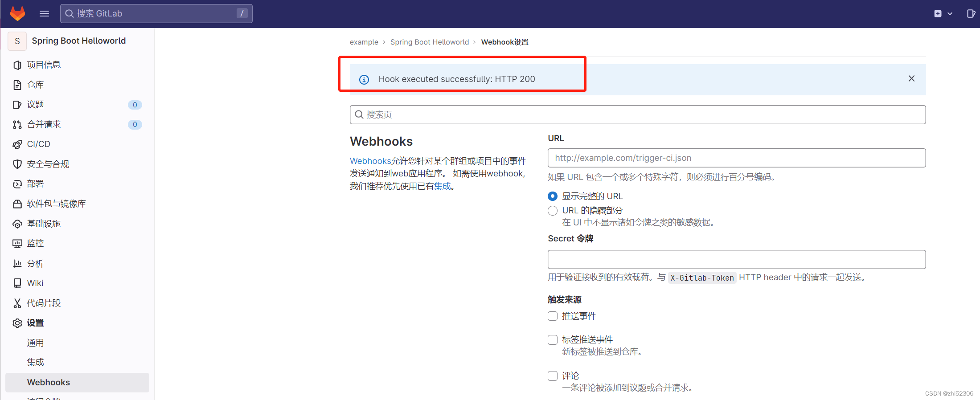The width and height of the screenshot is (980, 400).
Task: Click the 项目信息 sidebar icon
Action: pos(17,65)
